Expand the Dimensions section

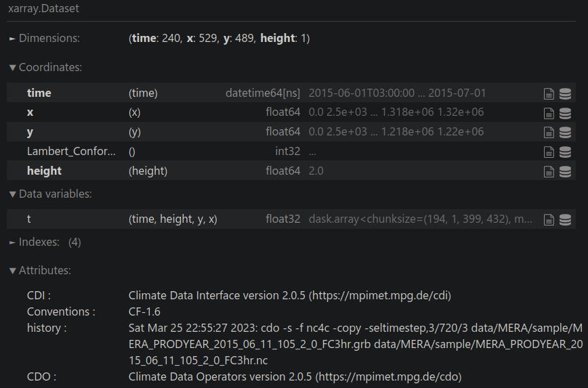(45, 39)
